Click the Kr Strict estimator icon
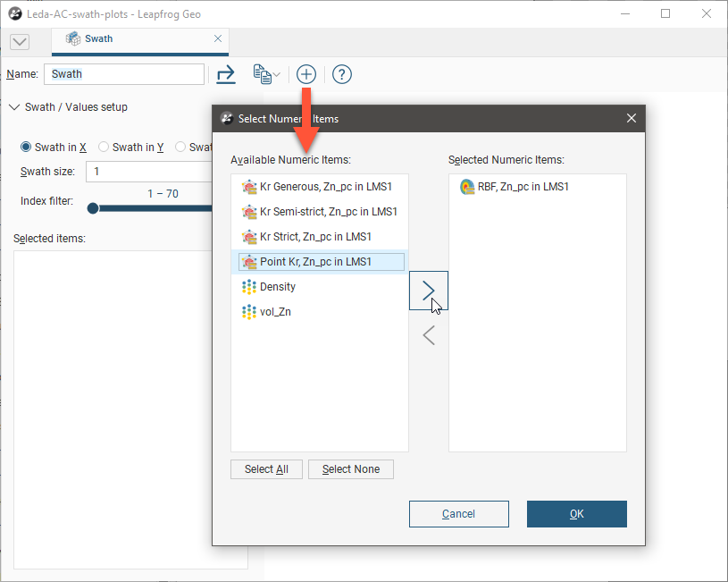Screen dimensions: 728x582 (249, 237)
